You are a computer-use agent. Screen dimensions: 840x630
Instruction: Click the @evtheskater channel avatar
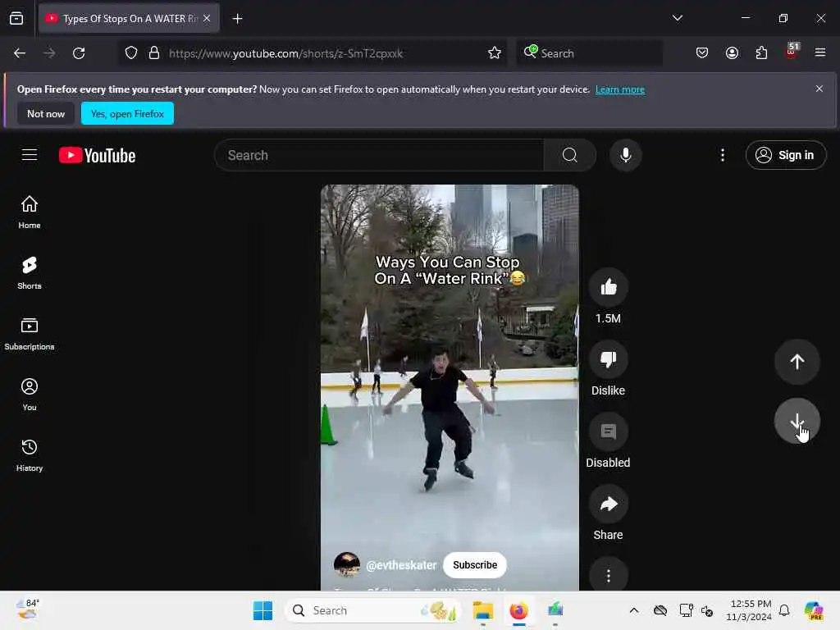tap(347, 565)
